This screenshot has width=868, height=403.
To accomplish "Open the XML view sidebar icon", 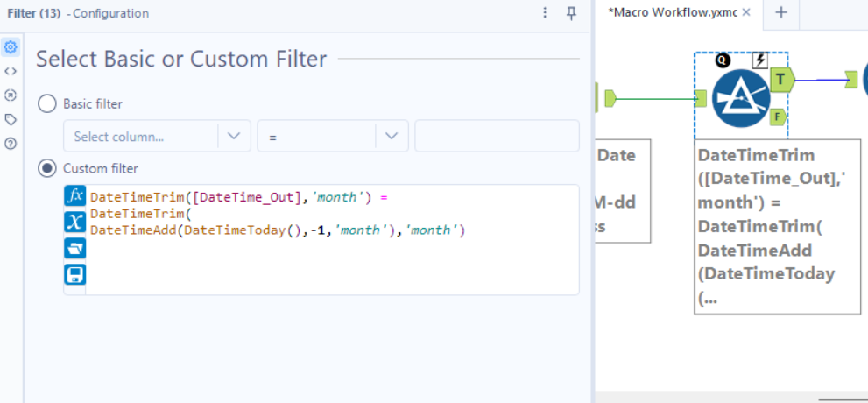I will 11,71.
